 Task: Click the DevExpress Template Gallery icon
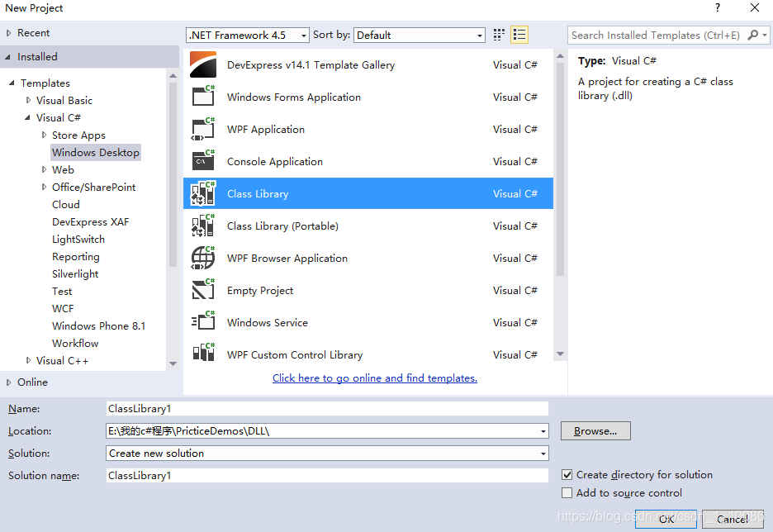pos(203,64)
